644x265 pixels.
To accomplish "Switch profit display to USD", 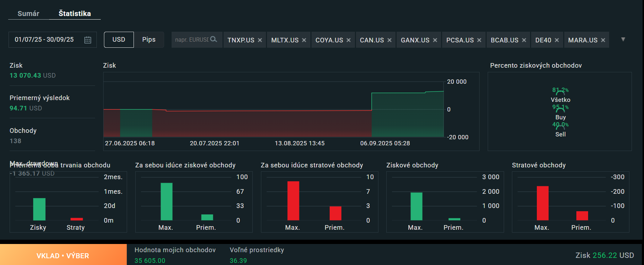I will (x=119, y=40).
